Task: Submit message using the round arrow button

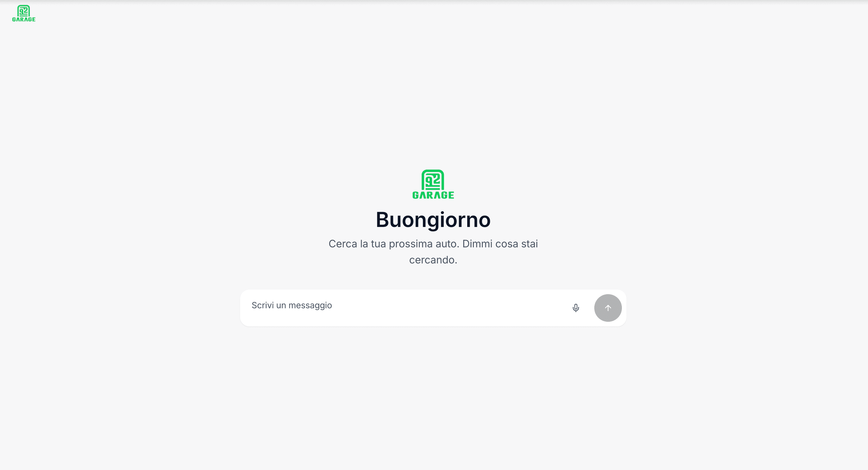Action: pos(608,308)
